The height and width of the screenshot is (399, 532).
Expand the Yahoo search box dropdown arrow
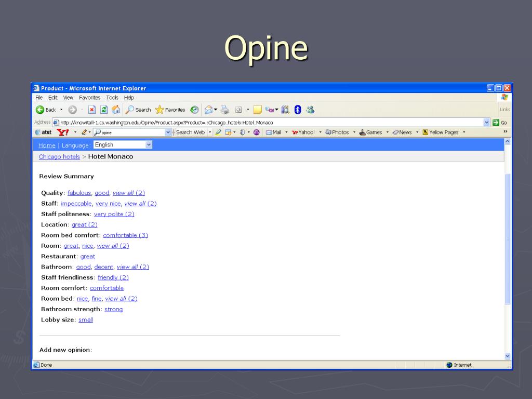click(168, 132)
